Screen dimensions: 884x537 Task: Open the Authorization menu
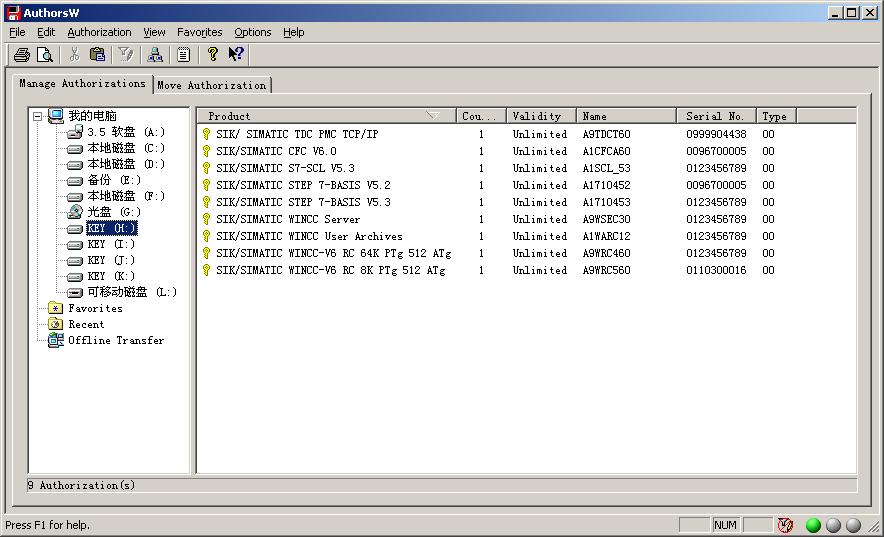[x=99, y=32]
